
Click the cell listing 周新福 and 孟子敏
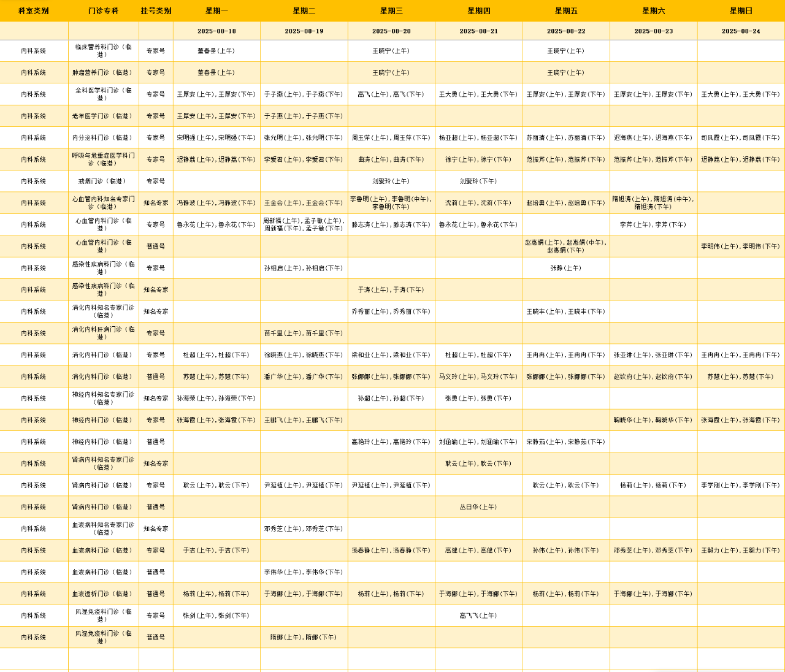click(304, 224)
